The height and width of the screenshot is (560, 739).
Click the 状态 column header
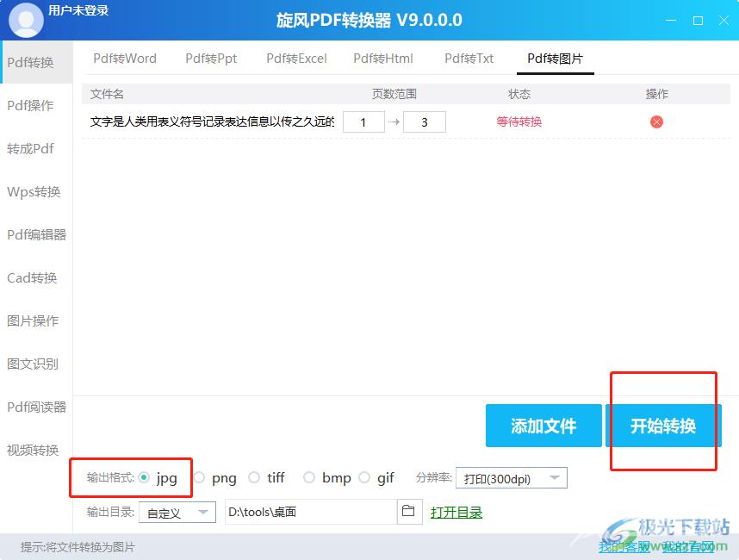click(519, 94)
